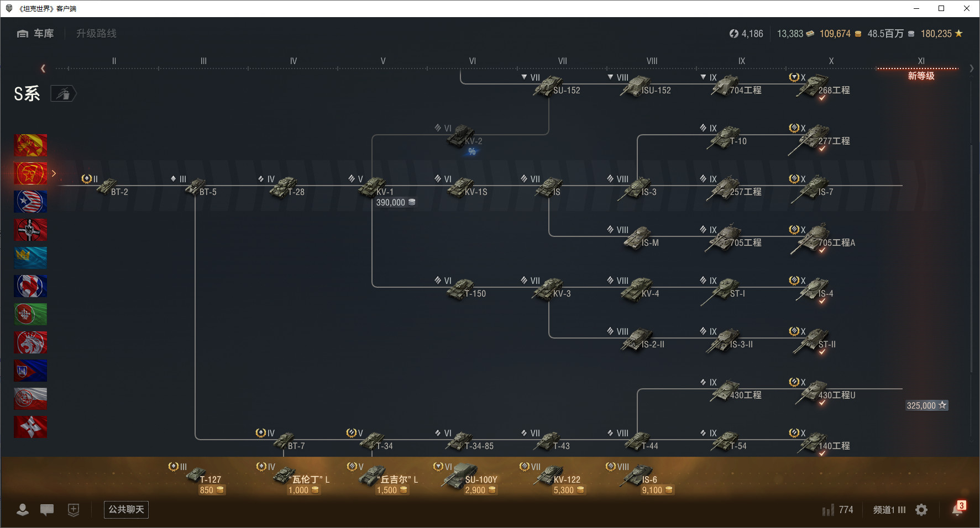
Task: Select the USA nation flag
Action: 30,202
